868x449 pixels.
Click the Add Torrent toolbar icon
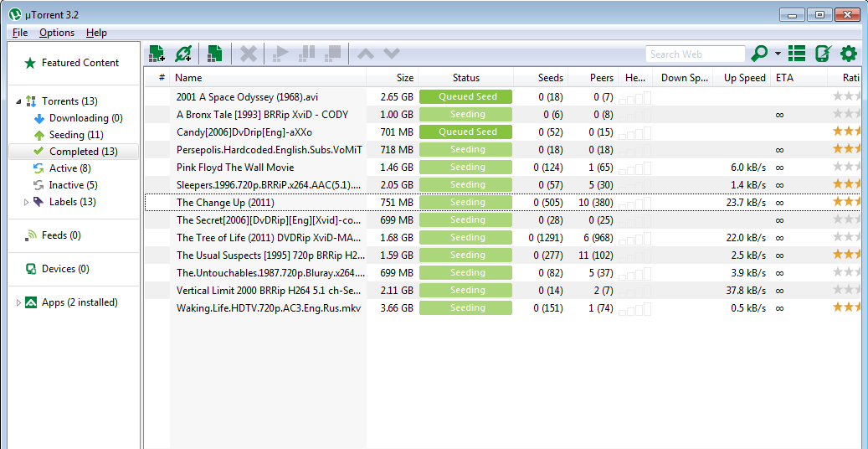click(157, 54)
